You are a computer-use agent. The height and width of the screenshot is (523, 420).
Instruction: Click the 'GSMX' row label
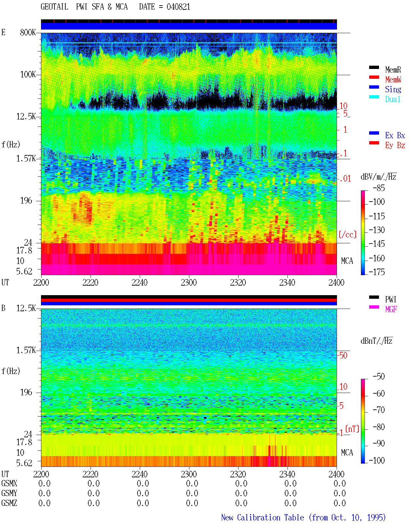point(9,483)
